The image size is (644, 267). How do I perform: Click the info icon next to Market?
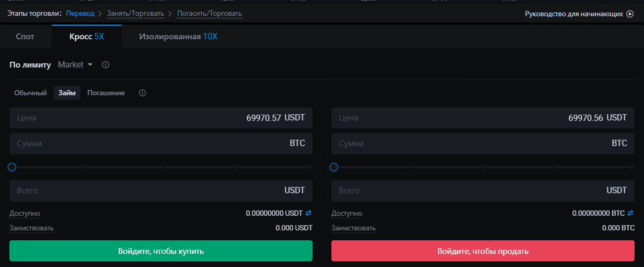click(106, 65)
